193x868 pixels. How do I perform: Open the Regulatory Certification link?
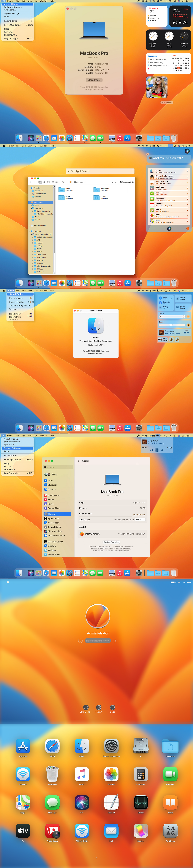[124, 547]
